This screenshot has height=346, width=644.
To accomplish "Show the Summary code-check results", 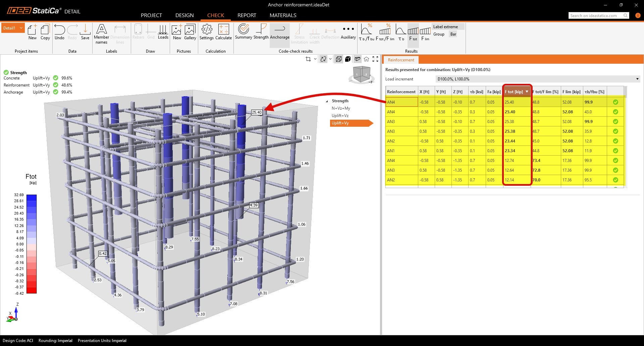I will coord(243,32).
